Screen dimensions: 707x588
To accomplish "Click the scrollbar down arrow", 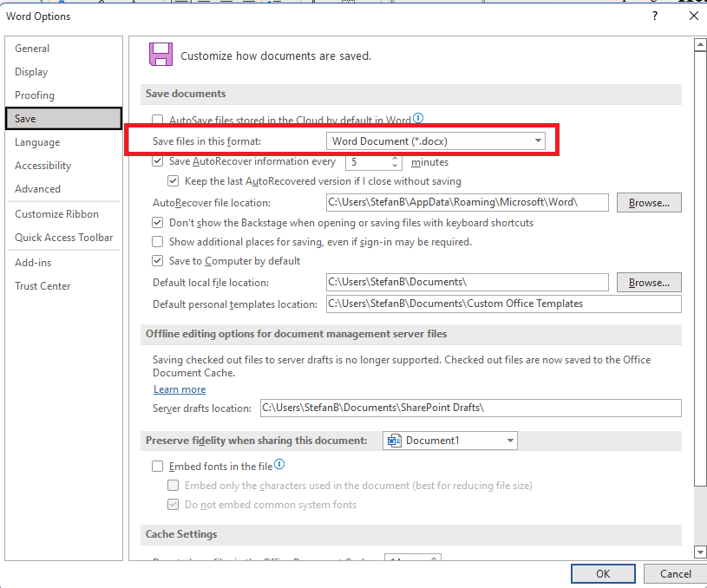I will pyautogui.click(x=700, y=552).
